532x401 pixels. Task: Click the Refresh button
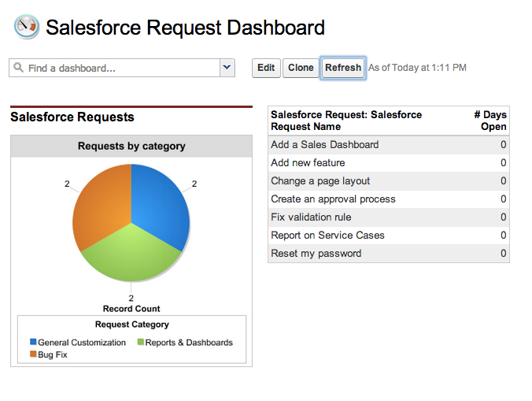[x=342, y=68]
